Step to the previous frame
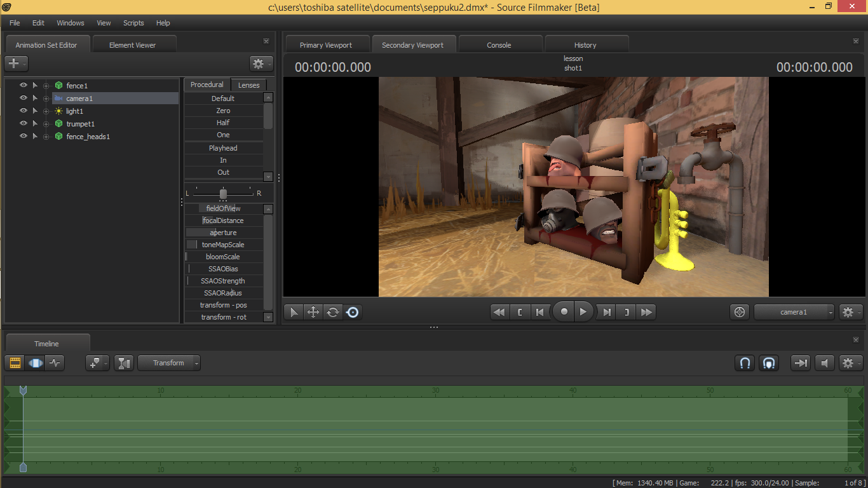 [x=539, y=312]
